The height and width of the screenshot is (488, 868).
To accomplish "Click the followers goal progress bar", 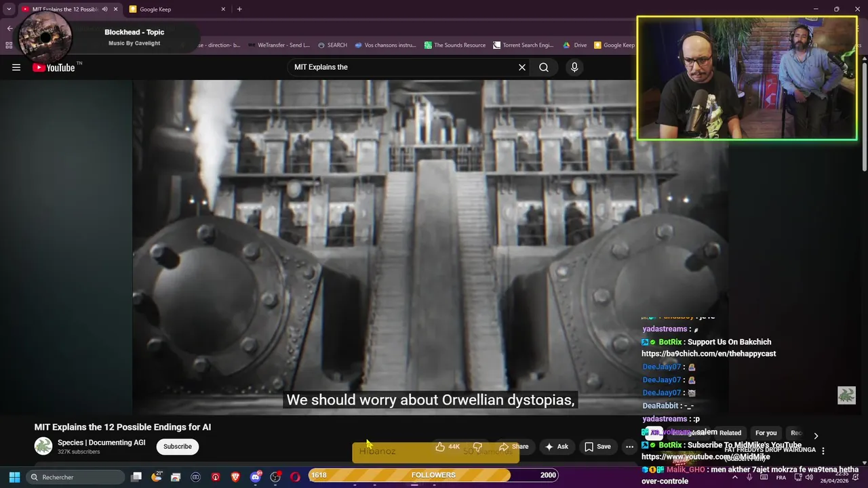I will pos(434,475).
